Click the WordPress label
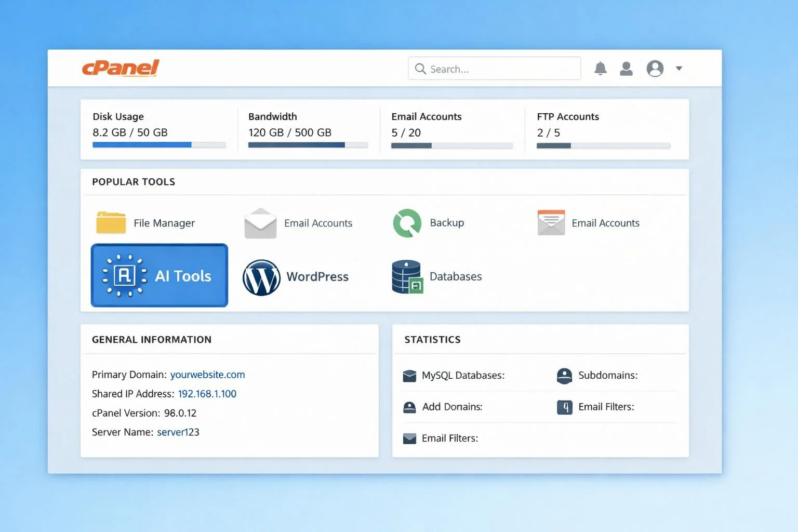Image resolution: width=798 pixels, height=532 pixels. tap(317, 277)
